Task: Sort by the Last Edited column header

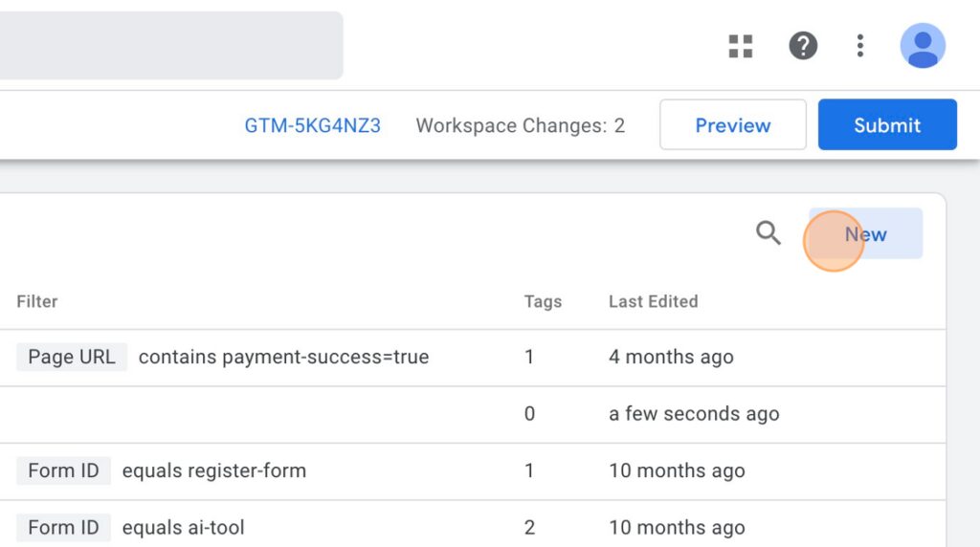Action: 654,301
